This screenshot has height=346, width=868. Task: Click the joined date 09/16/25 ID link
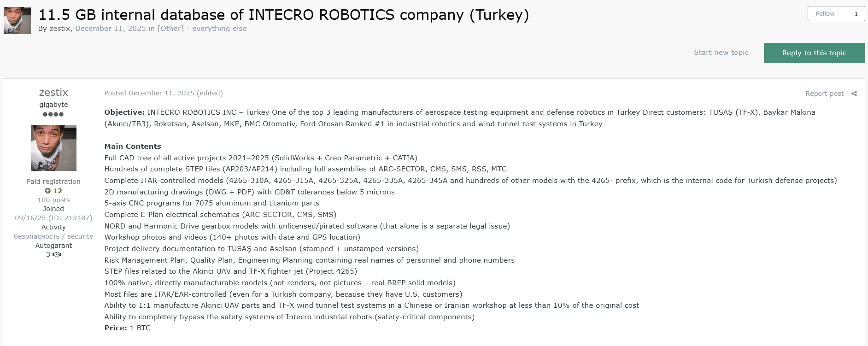53,217
